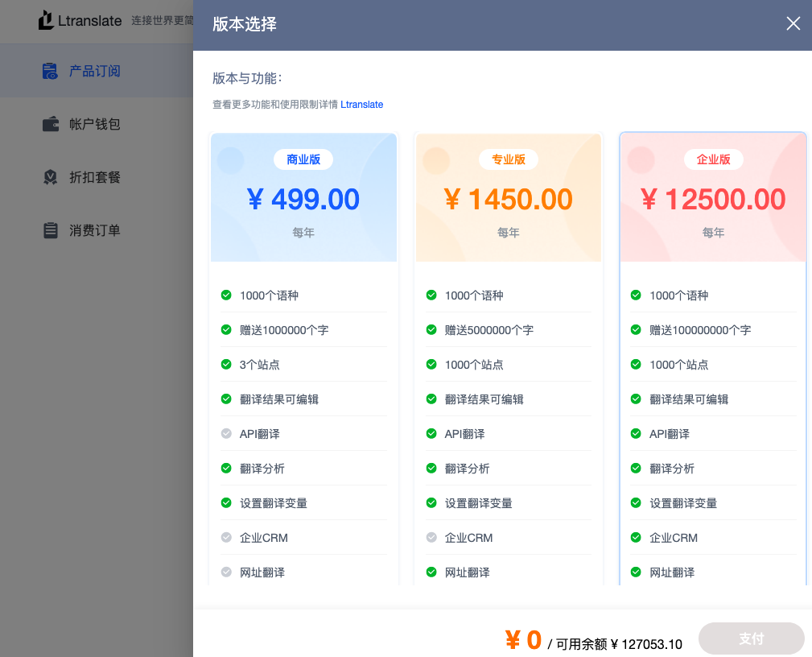This screenshot has height=657, width=812.
Task: Click gray check beside 商业版 API翻译
Action: pyautogui.click(x=226, y=434)
